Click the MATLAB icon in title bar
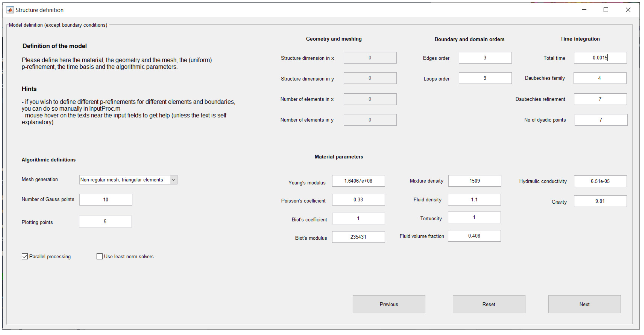Screen dimensions: 644x335 [x=10, y=10]
